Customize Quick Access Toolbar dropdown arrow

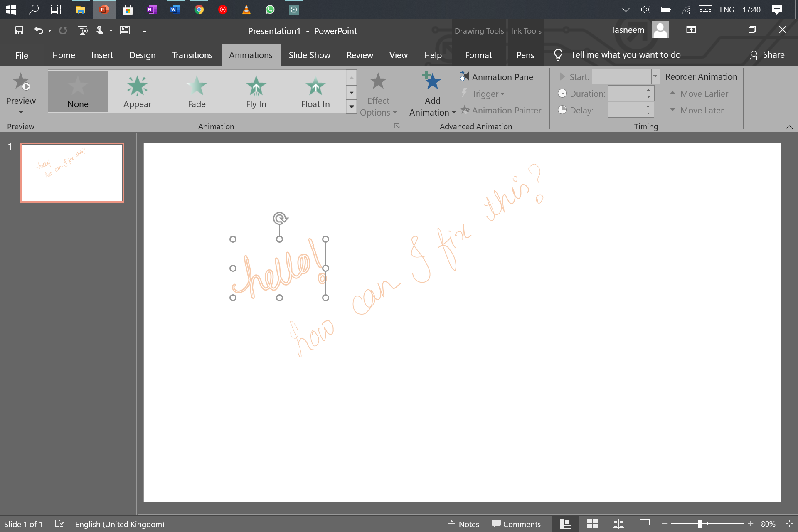point(145,31)
